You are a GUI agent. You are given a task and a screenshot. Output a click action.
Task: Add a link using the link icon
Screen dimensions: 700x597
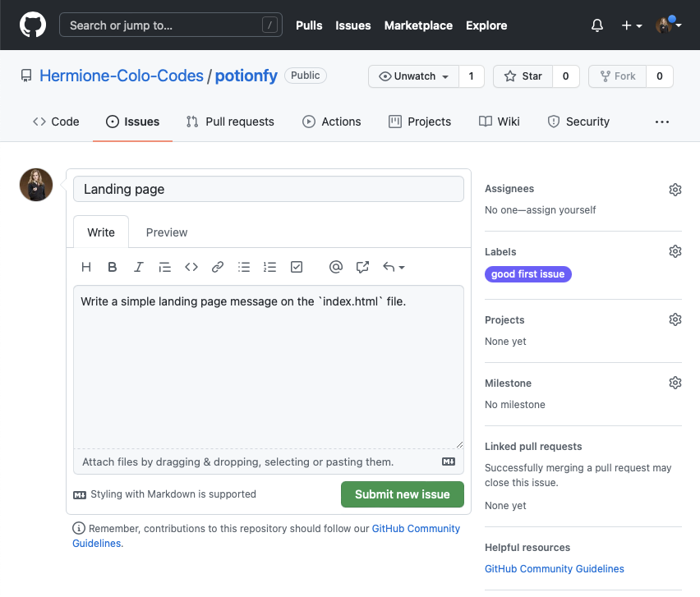(218, 267)
